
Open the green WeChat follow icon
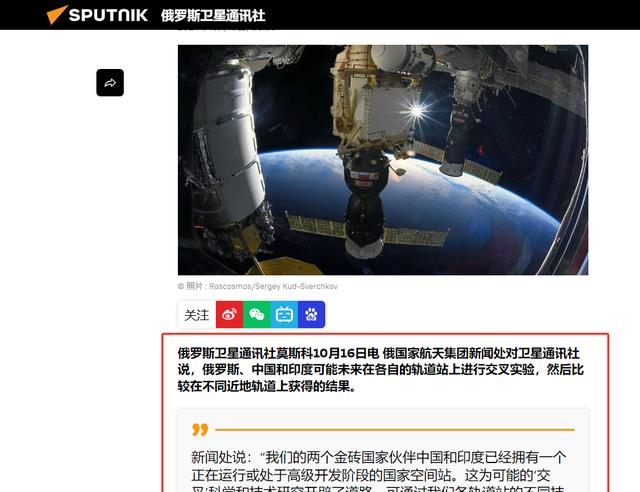(x=257, y=314)
